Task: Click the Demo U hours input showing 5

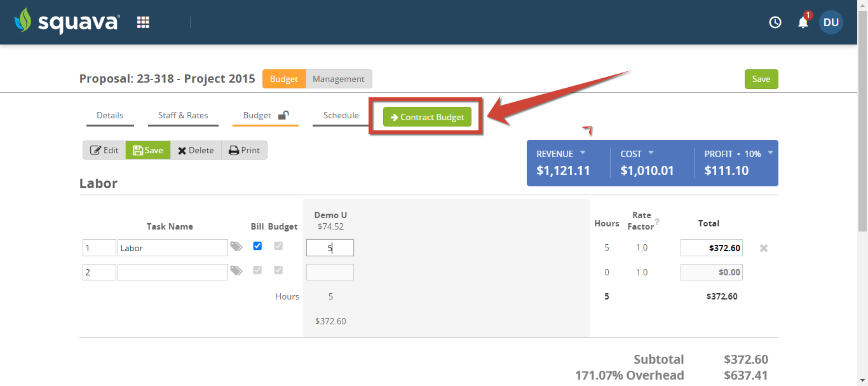Action: point(330,247)
